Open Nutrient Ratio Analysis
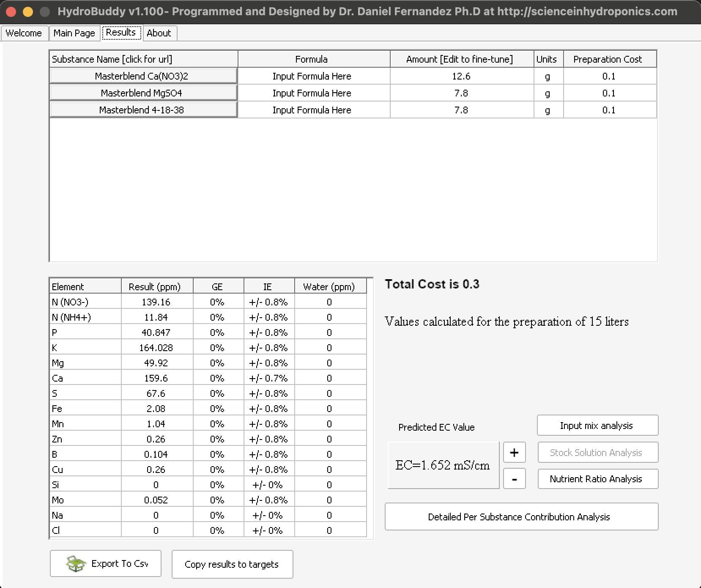This screenshot has width=701, height=588. point(597,478)
